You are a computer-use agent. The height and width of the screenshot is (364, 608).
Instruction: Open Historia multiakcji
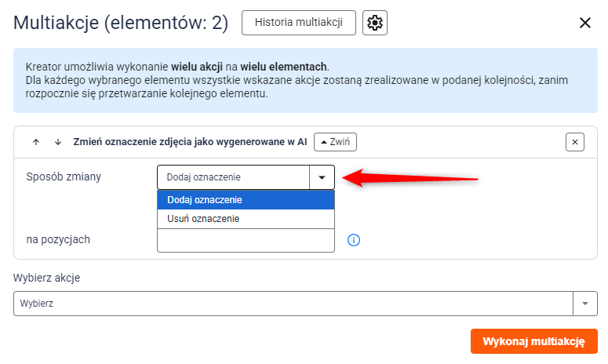coord(299,23)
